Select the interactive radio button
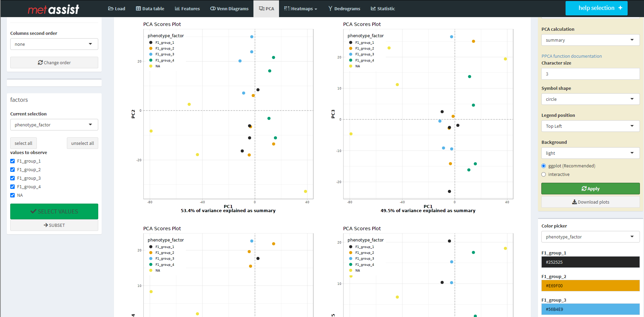Screen dimensions: 644x317 tap(544, 175)
